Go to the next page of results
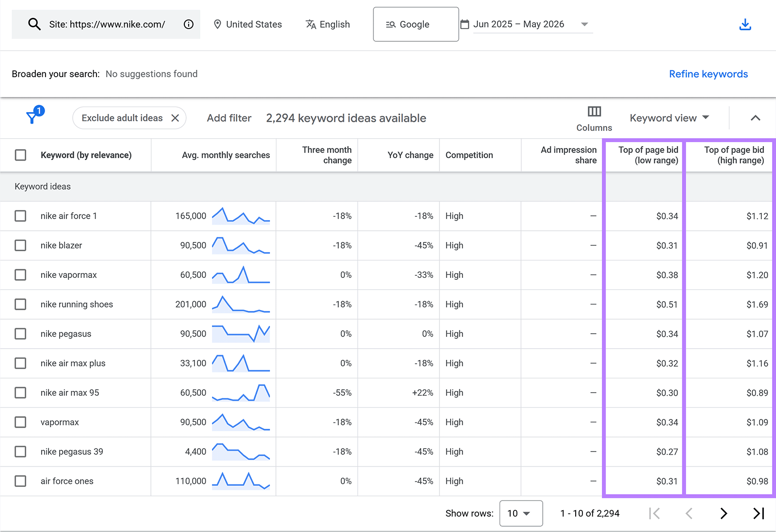776x532 pixels. [724, 513]
